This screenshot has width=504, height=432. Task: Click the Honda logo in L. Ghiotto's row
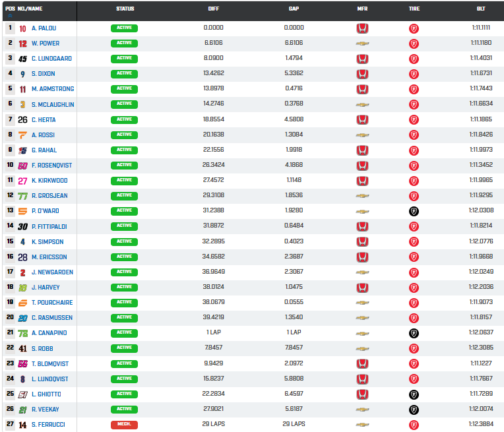362,394
